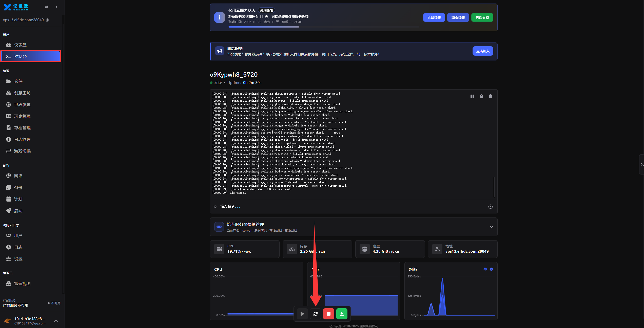Collapse the sidebar with the left chevron
This screenshot has height=328, width=644.
pos(57,7)
